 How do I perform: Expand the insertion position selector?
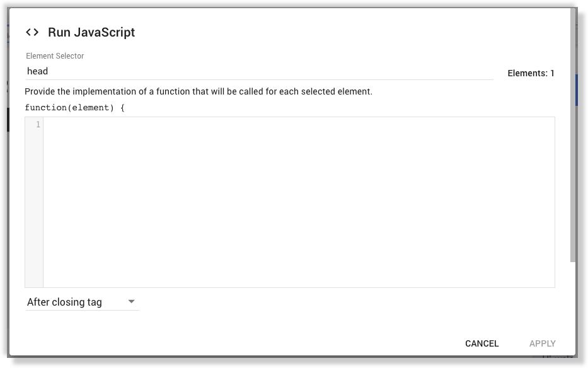click(82, 302)
